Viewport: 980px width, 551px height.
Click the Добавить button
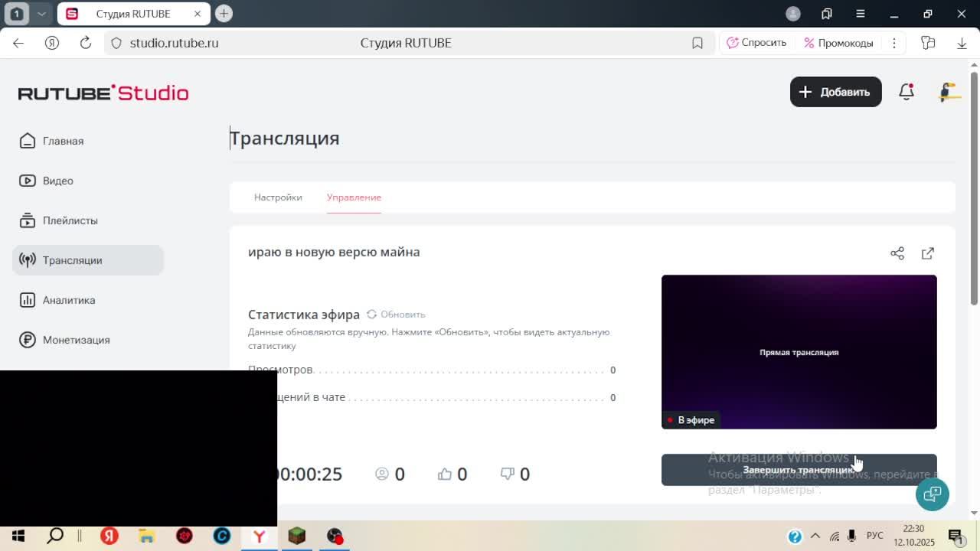tap(835, 92)
